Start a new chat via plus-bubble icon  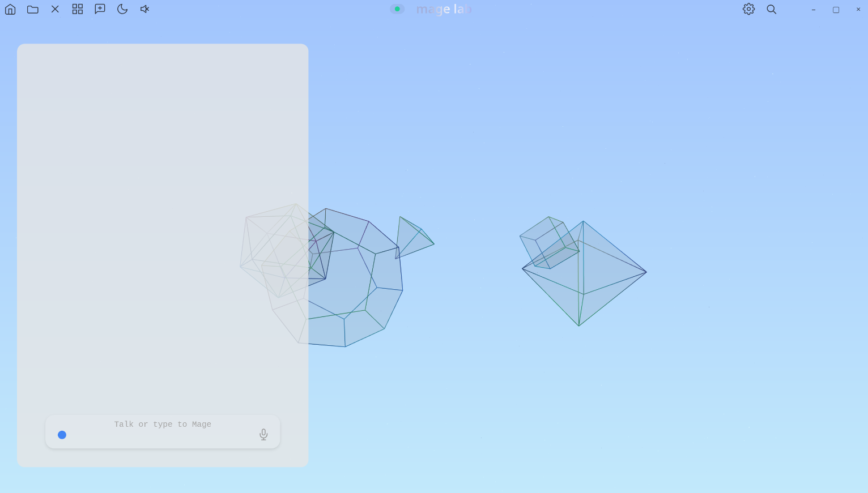[100, 9]
